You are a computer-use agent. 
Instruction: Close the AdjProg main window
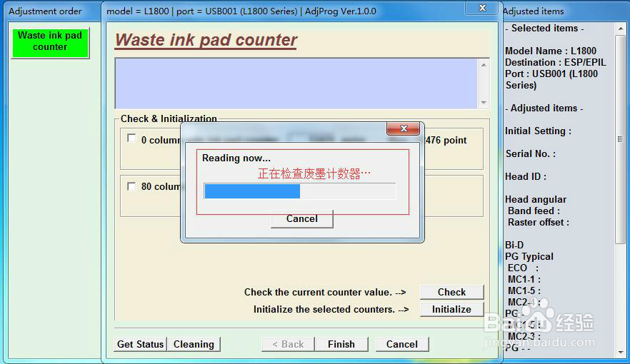click(x=483, y=8)
